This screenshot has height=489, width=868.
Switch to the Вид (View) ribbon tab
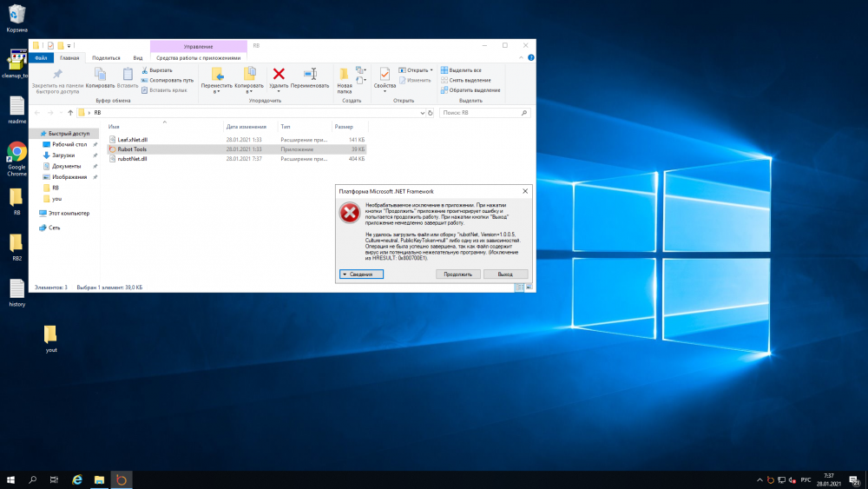137,57
